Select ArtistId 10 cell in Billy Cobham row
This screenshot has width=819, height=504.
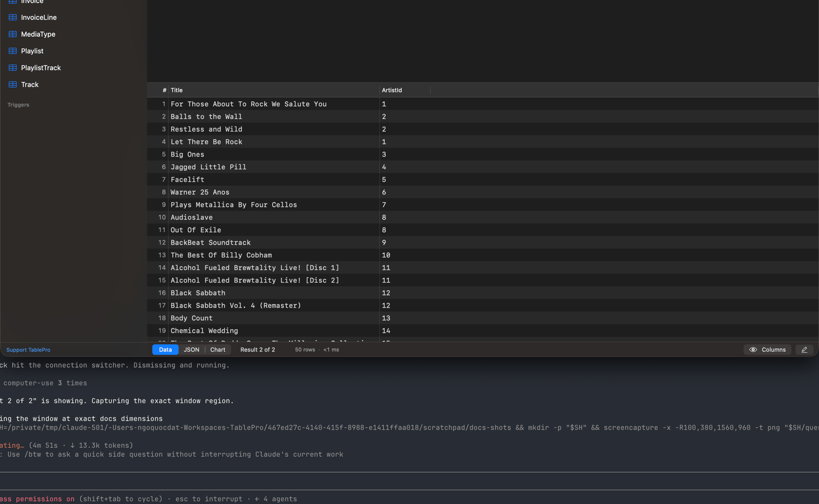tap(405, 255)
